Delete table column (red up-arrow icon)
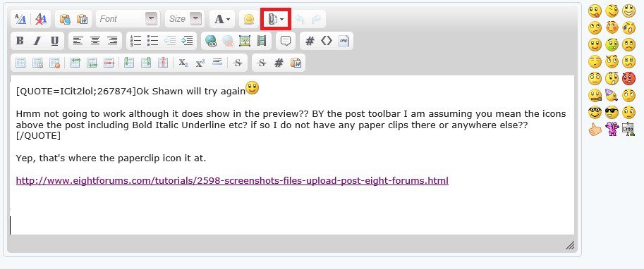The height and width of the screenshot is (269, 644). (164, 63)
